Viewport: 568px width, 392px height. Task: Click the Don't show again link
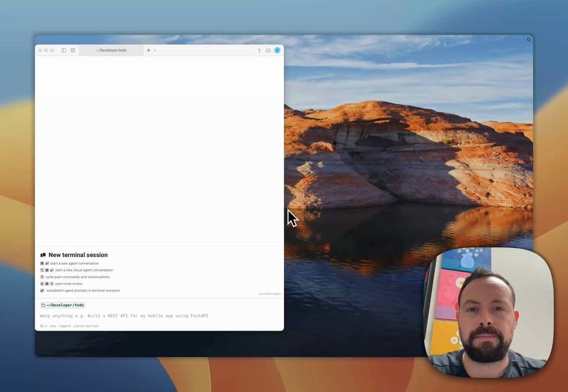pos(270,293)
